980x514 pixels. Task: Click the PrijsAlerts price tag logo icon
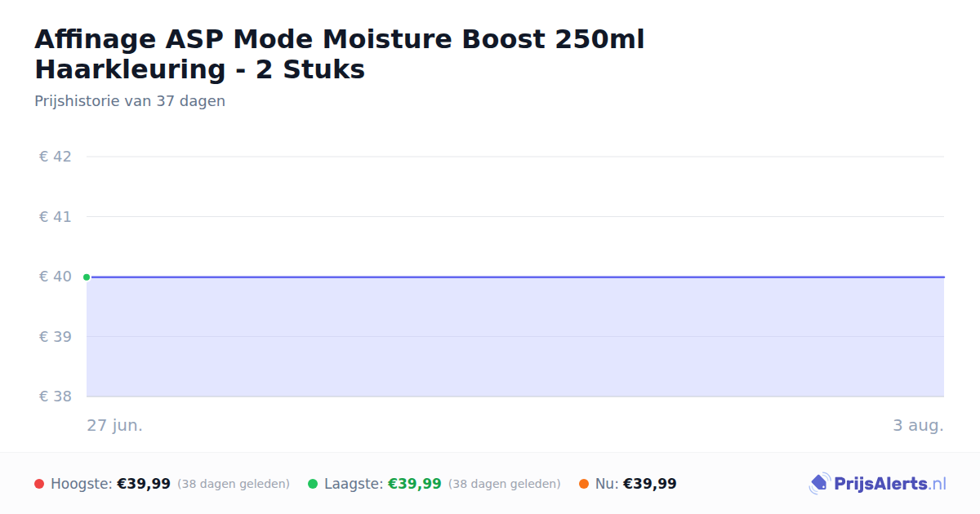[819, 484]
